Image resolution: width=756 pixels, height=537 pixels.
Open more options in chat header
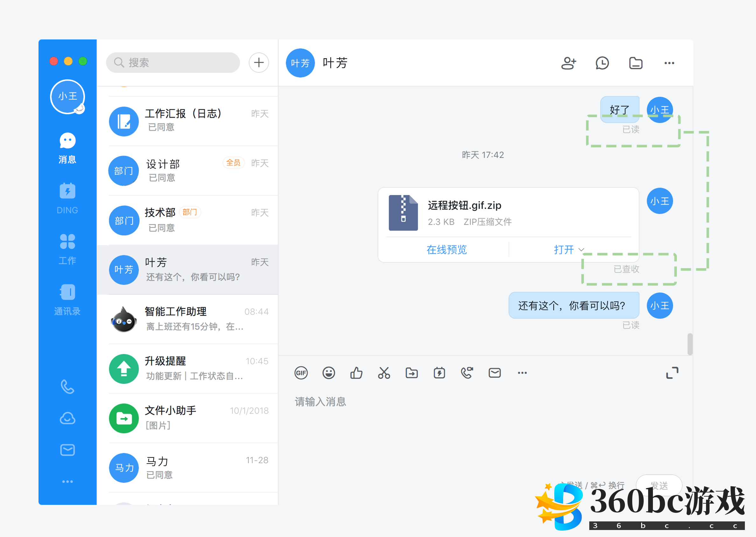click(x=669, y=63)
